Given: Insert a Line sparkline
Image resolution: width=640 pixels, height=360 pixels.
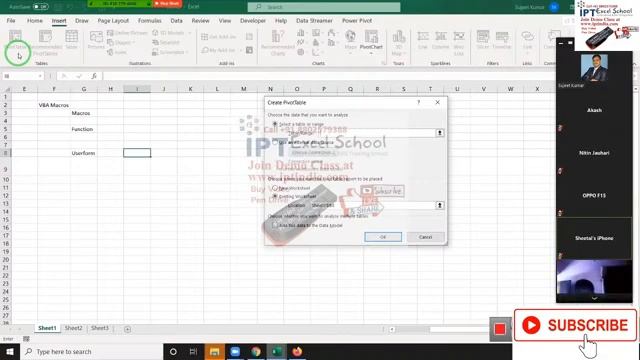Looking at the screenshot, I should [x=422, y=40].
